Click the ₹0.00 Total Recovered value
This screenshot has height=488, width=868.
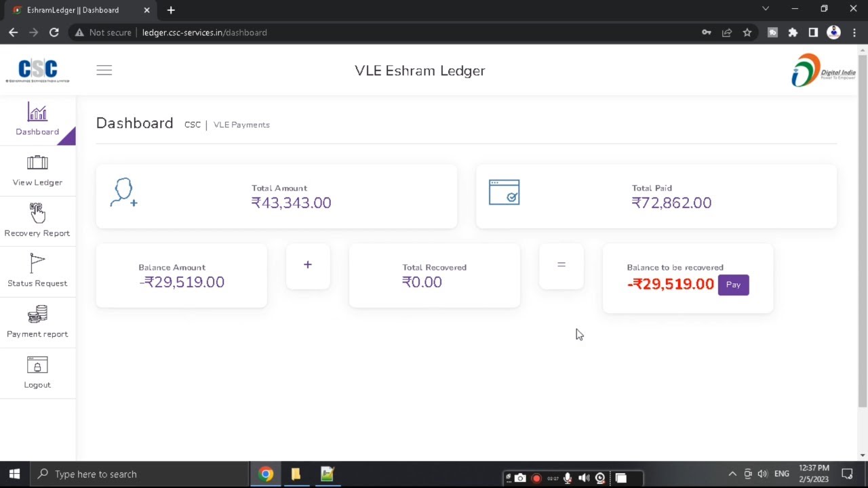pyautogui.click(x=422, y=282)
